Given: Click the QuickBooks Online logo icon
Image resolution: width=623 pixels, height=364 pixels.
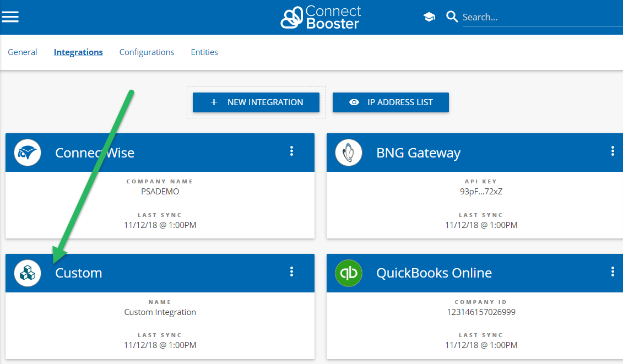Looking at the screenshot, I should (349, 273).
